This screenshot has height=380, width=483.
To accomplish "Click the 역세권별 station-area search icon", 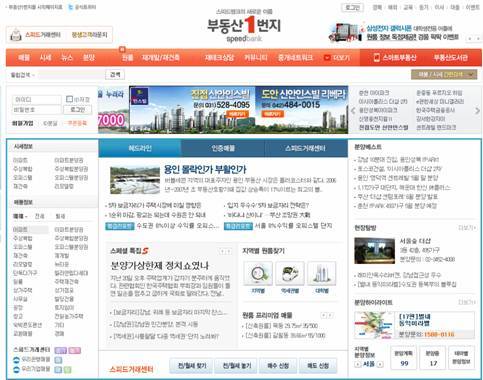I will click(290, 273).
